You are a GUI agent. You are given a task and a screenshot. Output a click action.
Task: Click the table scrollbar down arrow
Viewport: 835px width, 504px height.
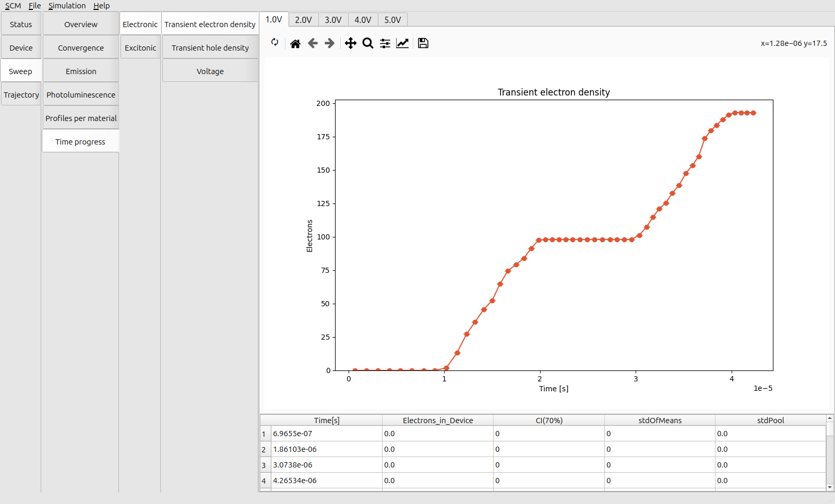pyautogui.click(x=830, y=487)
